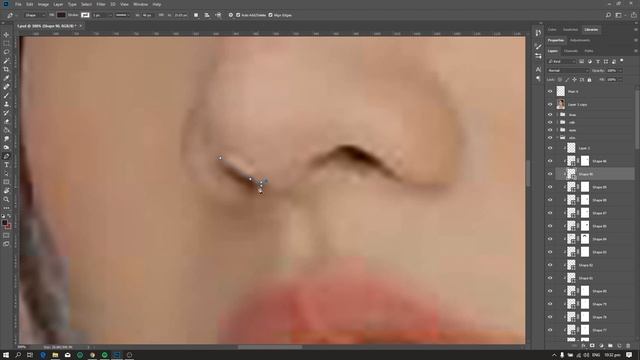Lock layer position icon
This screenshot has width=640, height=360.
pos(574,80)
